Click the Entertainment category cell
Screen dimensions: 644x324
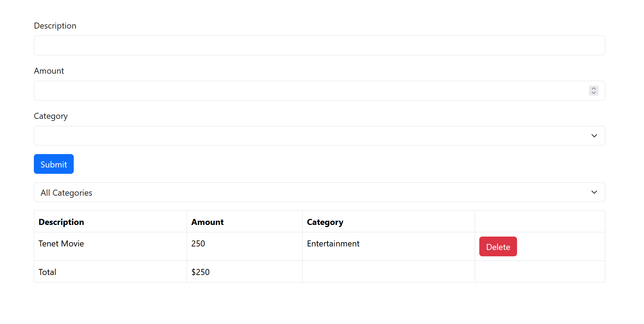(333, 243)
